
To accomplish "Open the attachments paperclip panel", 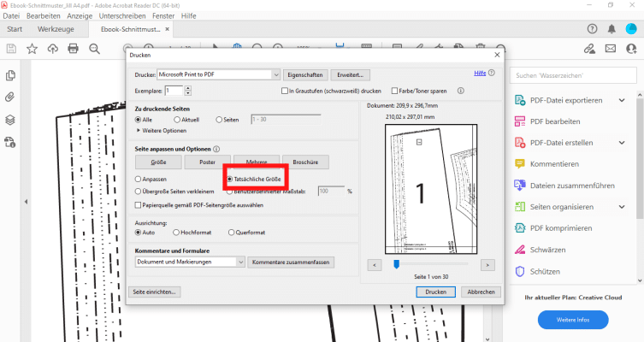I will (11, 97).
